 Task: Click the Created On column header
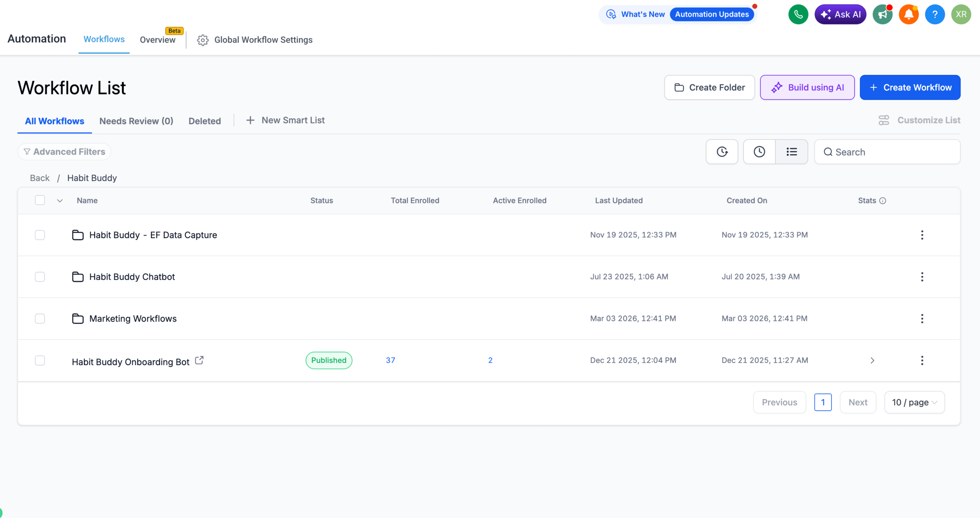[747, 201]
